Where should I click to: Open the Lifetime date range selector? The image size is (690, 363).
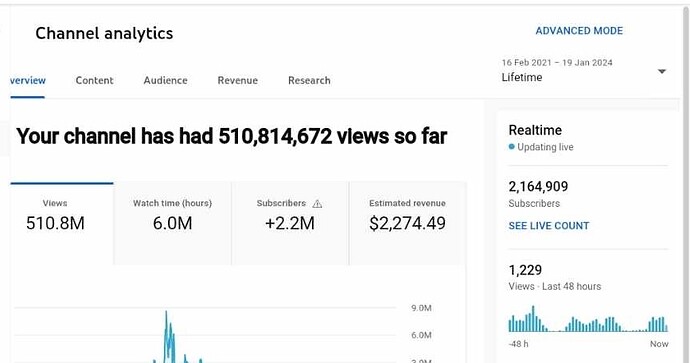[584, 70]
